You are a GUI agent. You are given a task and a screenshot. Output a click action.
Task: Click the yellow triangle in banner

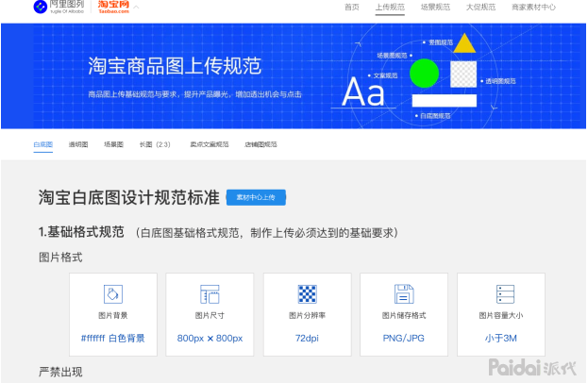[x=464, y=43]
